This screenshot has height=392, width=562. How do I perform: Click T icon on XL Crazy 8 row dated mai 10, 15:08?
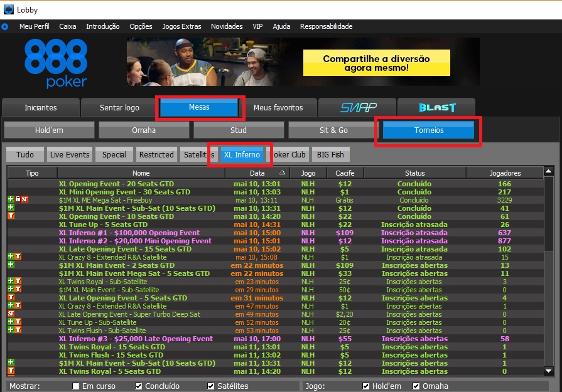[18, 257]
